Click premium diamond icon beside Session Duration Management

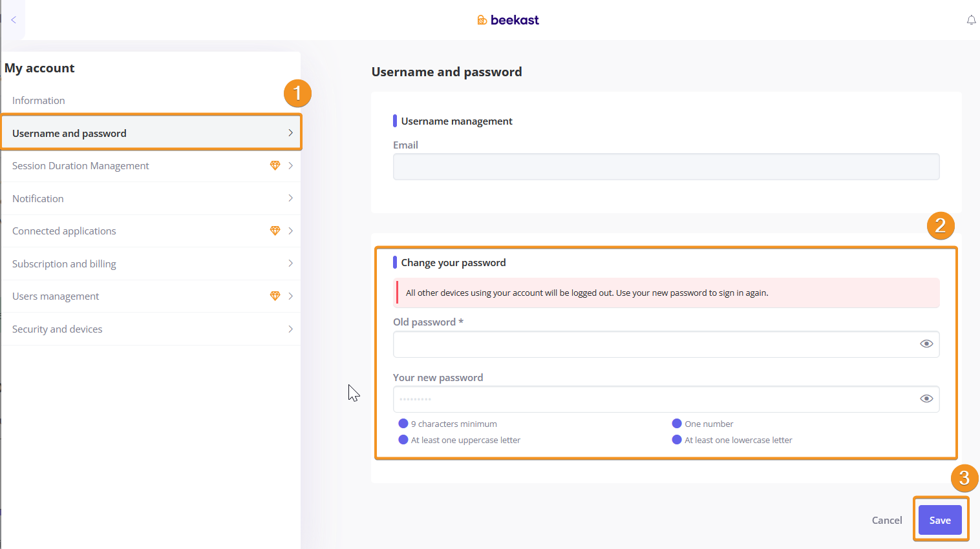[275, 165]
